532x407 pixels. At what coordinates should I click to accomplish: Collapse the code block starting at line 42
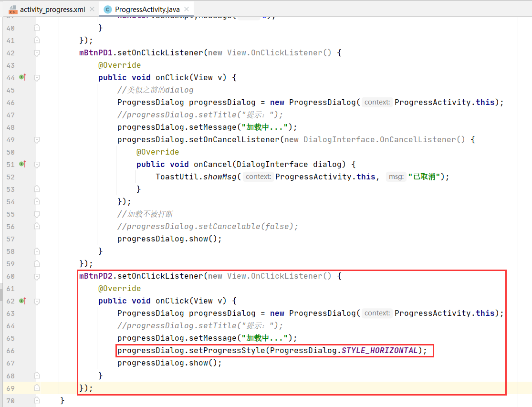coord(37,53)
